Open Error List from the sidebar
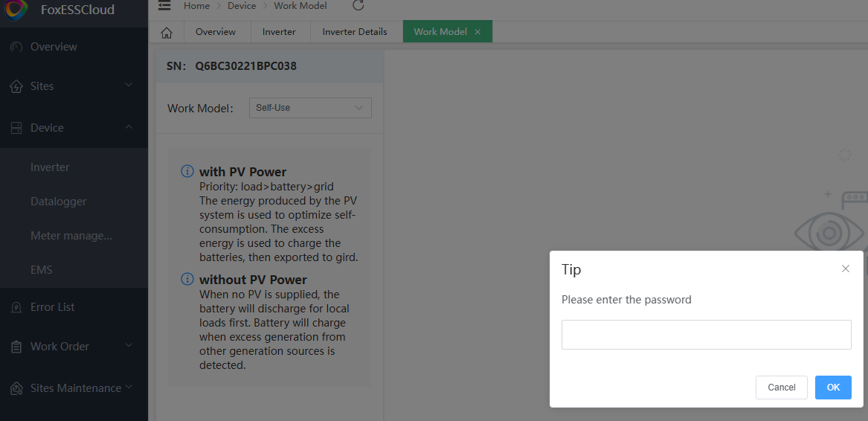Image resolution: width=868 pixels, height=421 pixels. 52,307
